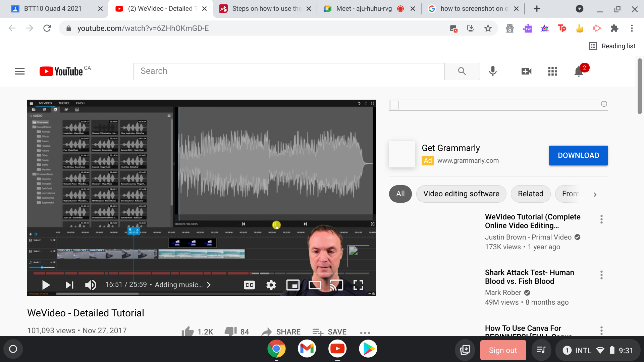Open Mark Rober channel
Screen dimensions: 644x362
503,293
